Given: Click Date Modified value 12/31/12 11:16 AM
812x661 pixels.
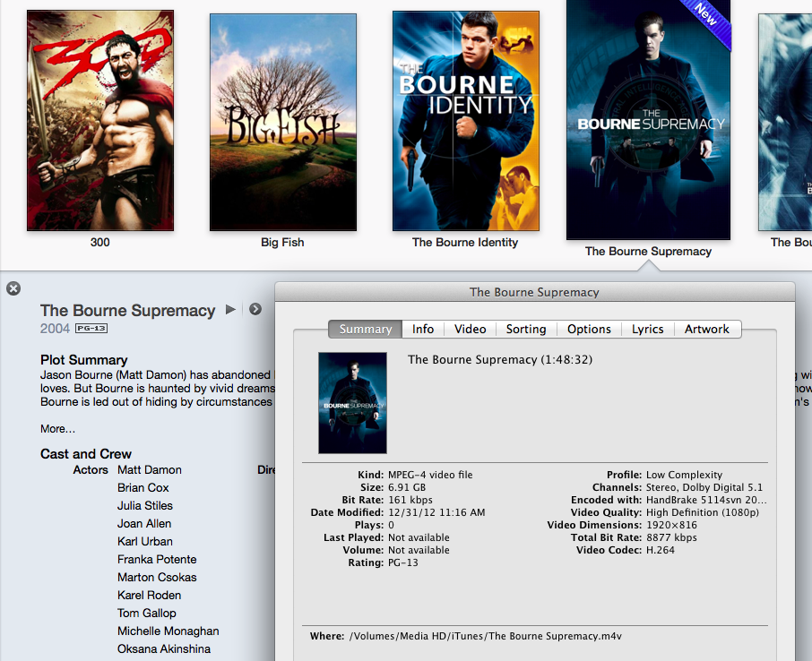Looking at the screenshot, I should coord(436,512).
